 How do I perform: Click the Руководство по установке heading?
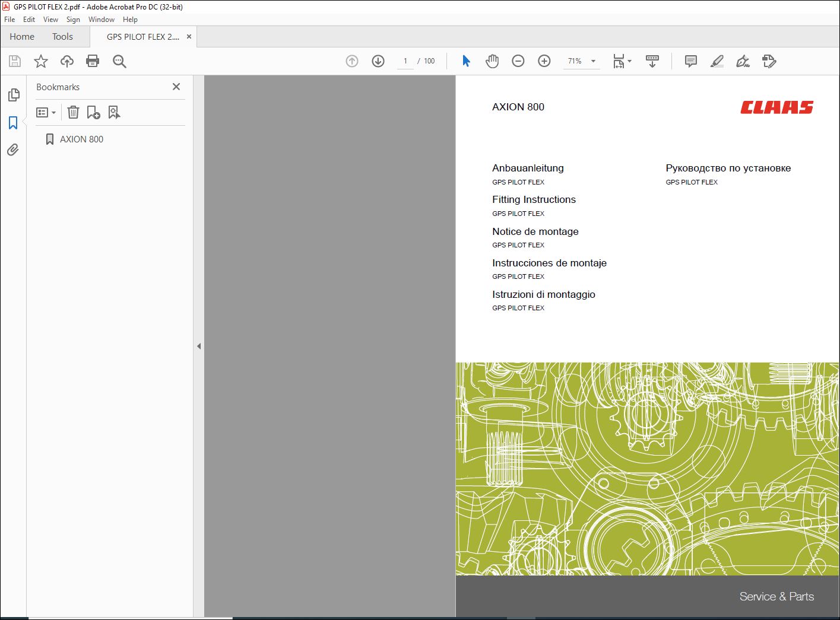pyautogui.click(x=728, y=168)
